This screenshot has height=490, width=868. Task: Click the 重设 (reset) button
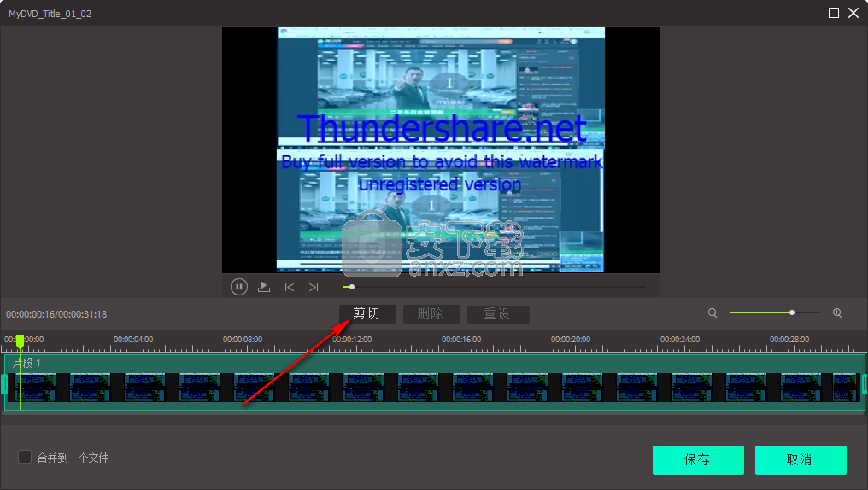(498, 314)
